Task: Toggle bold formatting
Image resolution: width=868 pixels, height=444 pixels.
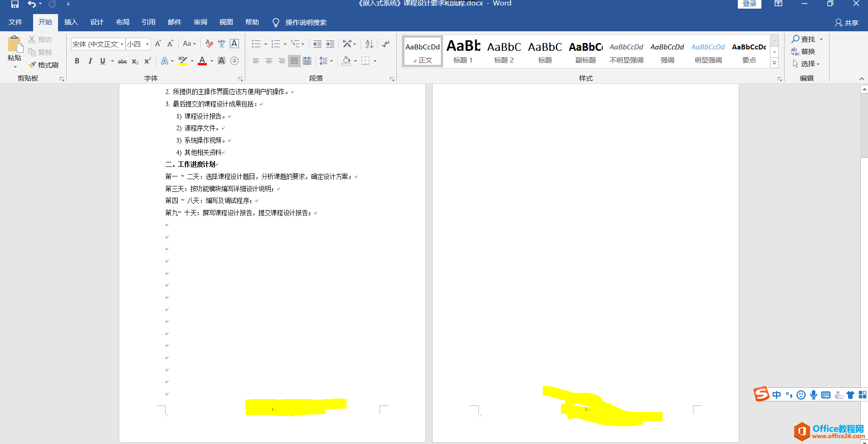Action: click(77, 61)
